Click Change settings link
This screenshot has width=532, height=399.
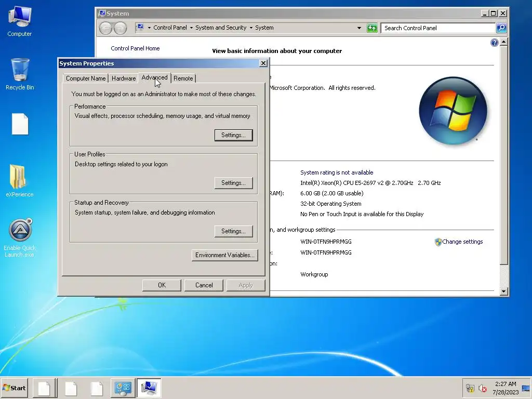pos(462,242)
